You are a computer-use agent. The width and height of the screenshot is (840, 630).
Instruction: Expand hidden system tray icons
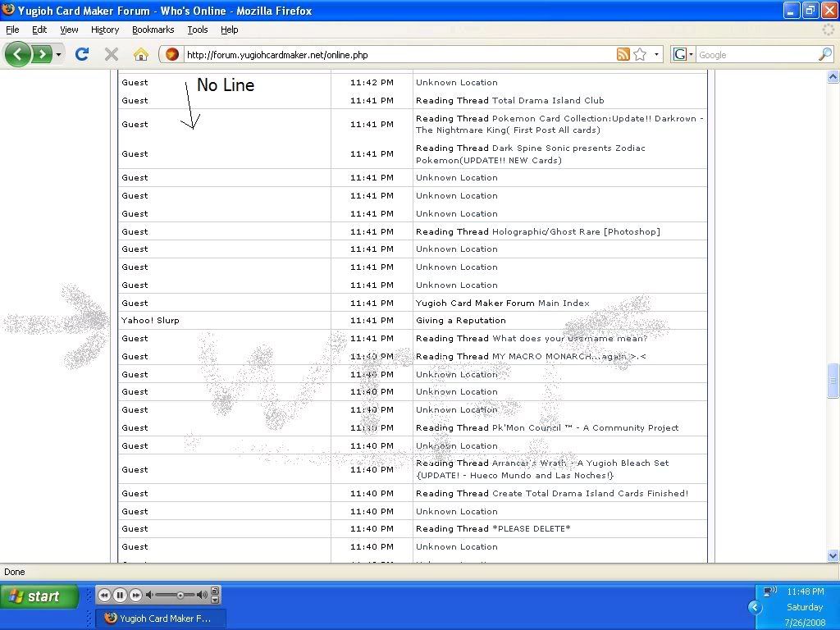[x=755, y=607]
